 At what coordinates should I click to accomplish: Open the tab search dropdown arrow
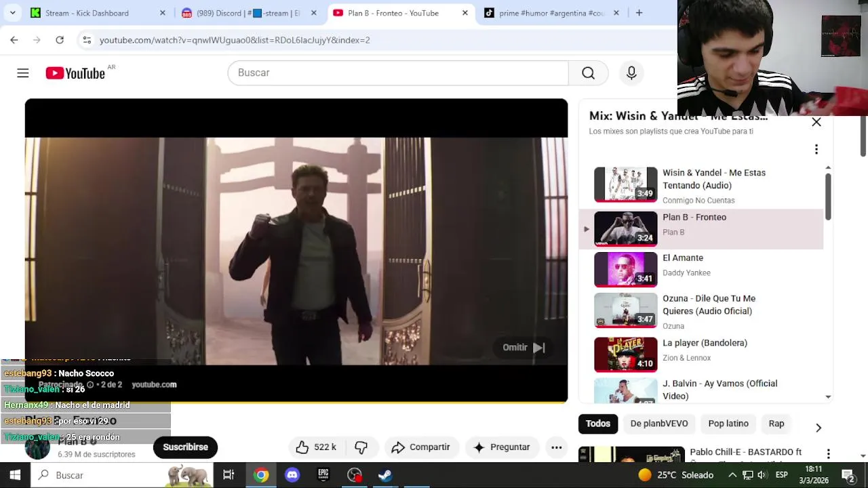12,13
